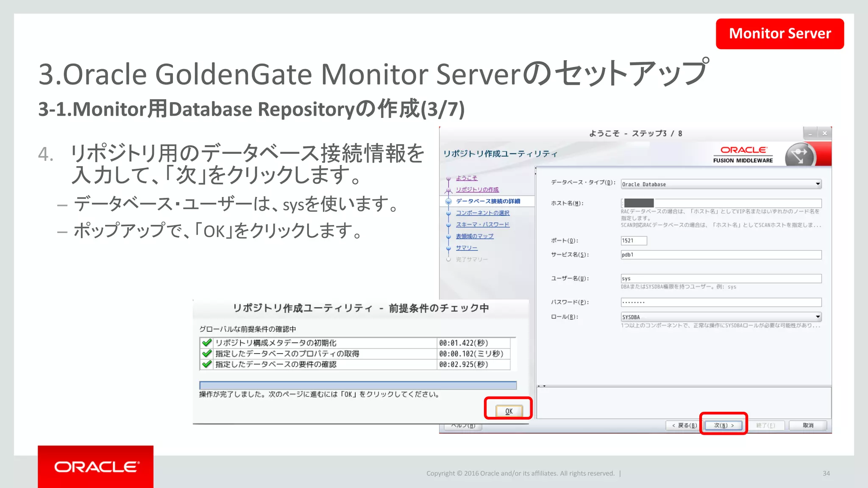Click the time cell 00:01.422(秒)

(473, 343)
